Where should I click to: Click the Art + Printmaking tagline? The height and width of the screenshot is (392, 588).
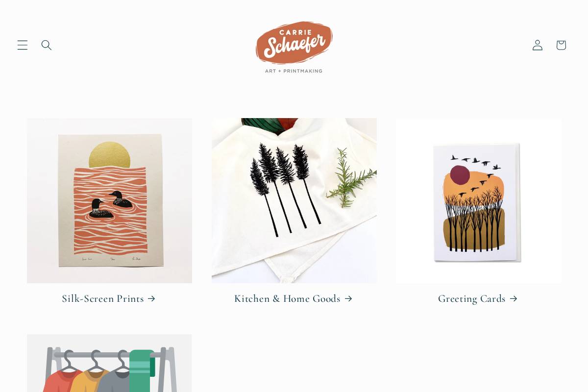294,71
